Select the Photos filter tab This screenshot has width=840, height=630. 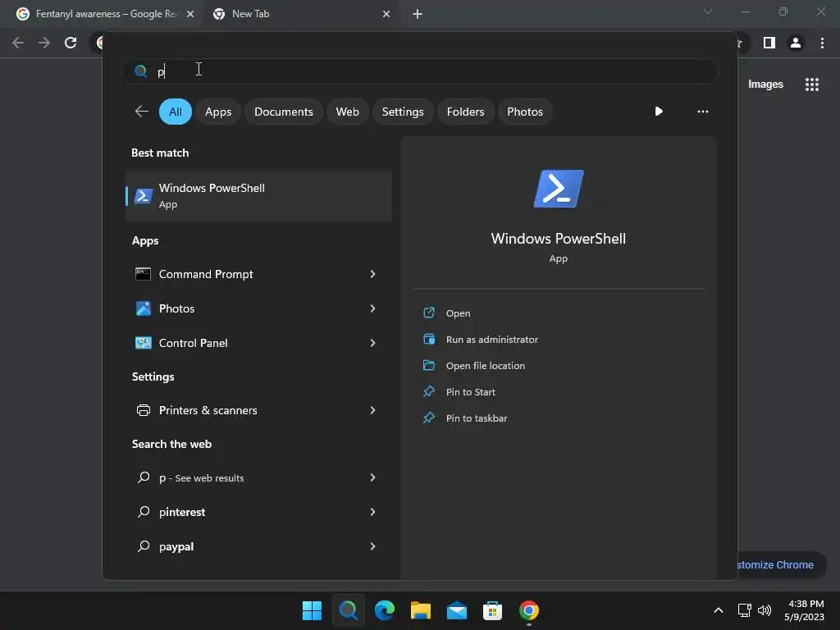(x=525, y=112)
